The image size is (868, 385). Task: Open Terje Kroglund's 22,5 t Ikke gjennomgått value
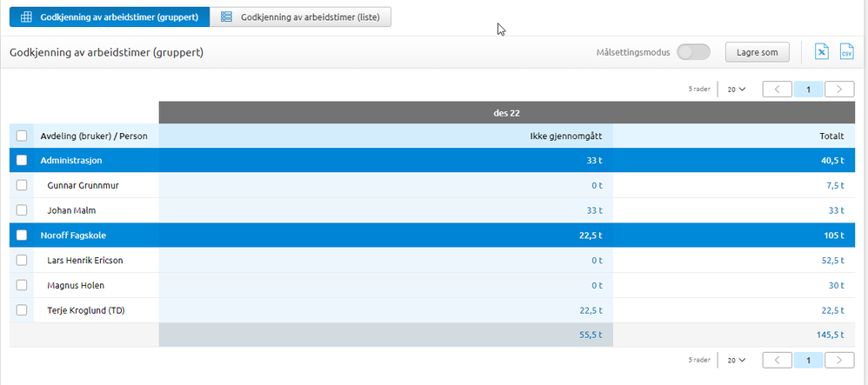click(x=591, y=310)
